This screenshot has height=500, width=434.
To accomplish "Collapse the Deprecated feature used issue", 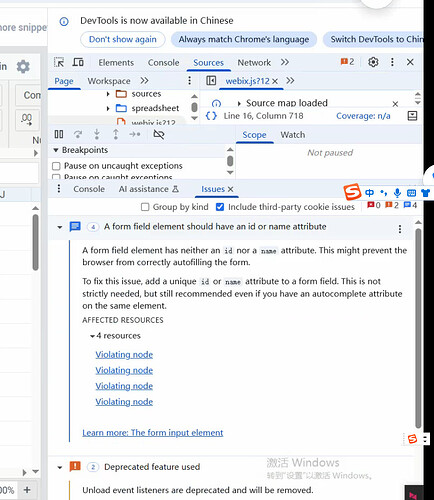I will [x=60, y=467].
